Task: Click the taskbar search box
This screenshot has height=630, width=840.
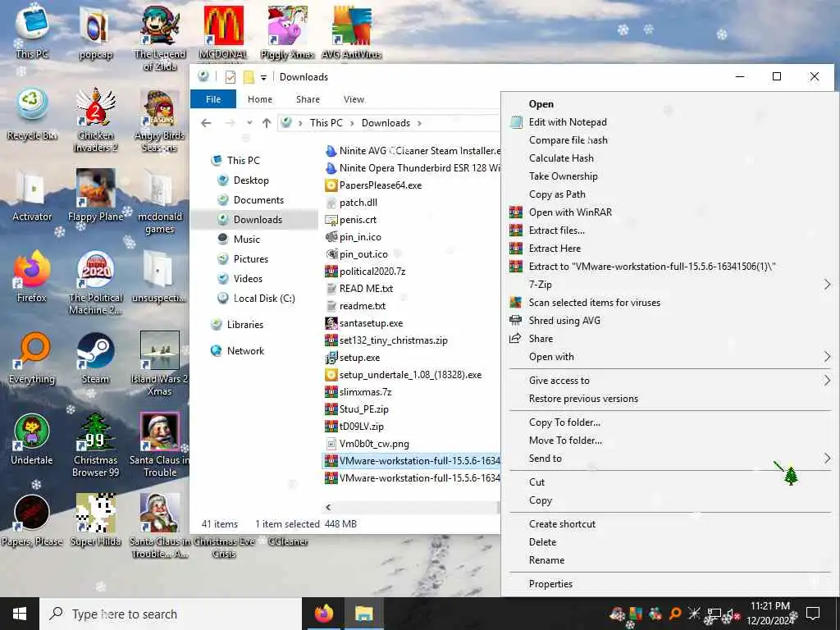Action: (171, 614)
